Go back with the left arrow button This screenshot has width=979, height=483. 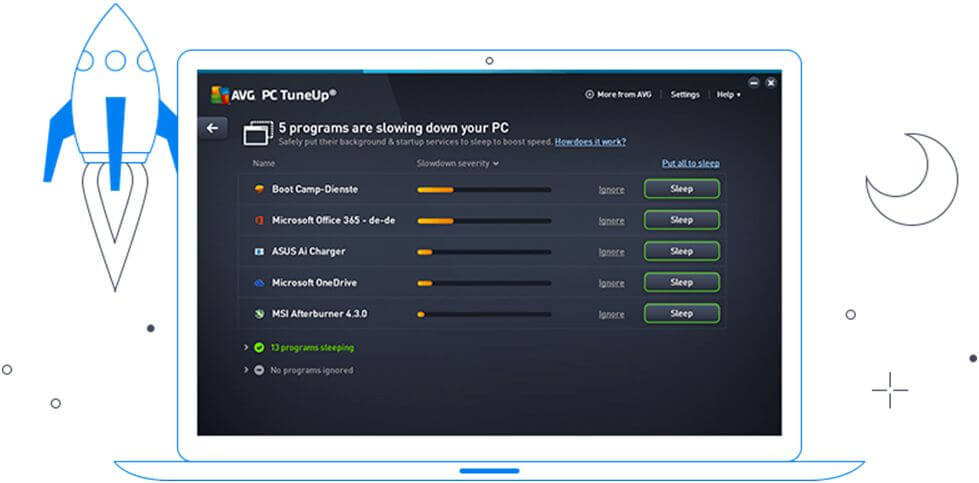pyautogui.click(x=212, y=128)
